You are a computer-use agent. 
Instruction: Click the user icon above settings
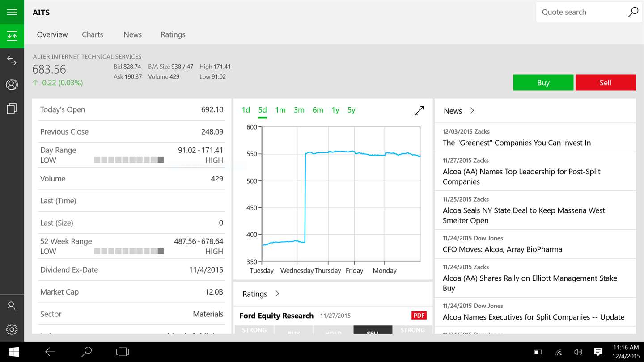pos(12,306)
